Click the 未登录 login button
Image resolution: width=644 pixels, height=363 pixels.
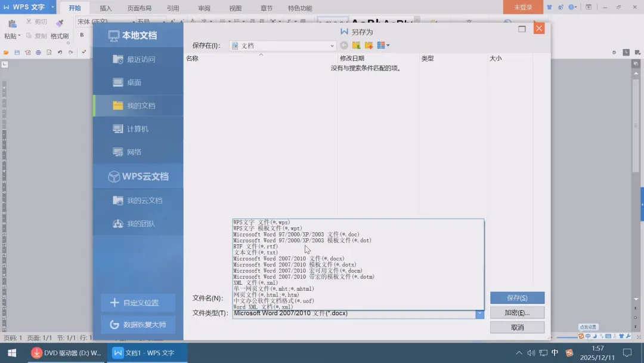pos(524,7)
